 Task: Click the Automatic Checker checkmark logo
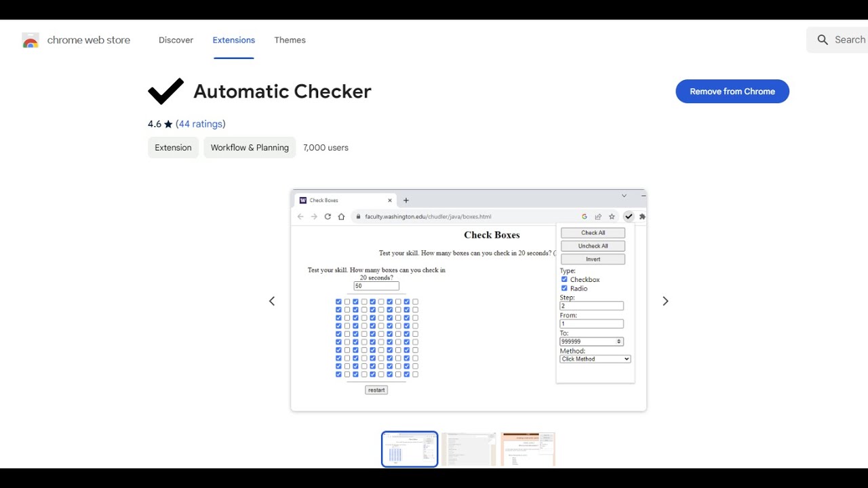coord(165,91)
